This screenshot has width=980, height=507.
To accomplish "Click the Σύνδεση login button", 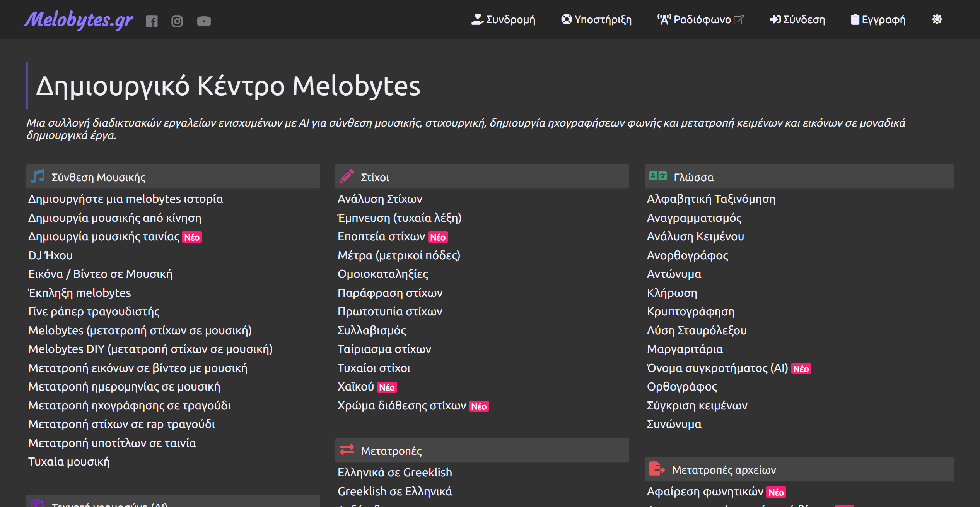I will coord(797,20).
